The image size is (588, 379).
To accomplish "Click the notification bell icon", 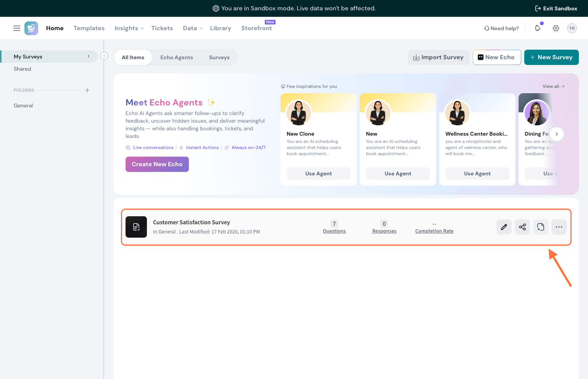I will click(x=538, y=28).
